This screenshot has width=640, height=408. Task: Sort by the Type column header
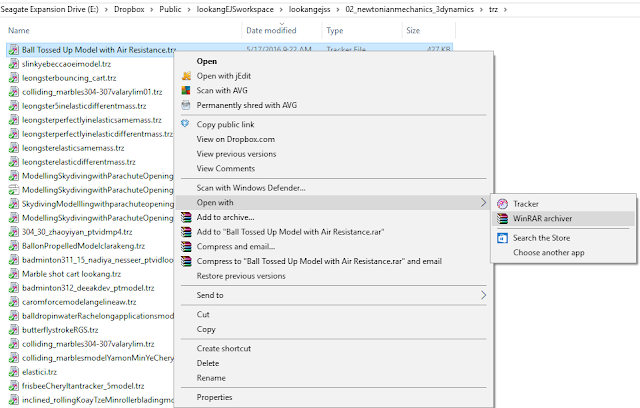coord(335,30)
